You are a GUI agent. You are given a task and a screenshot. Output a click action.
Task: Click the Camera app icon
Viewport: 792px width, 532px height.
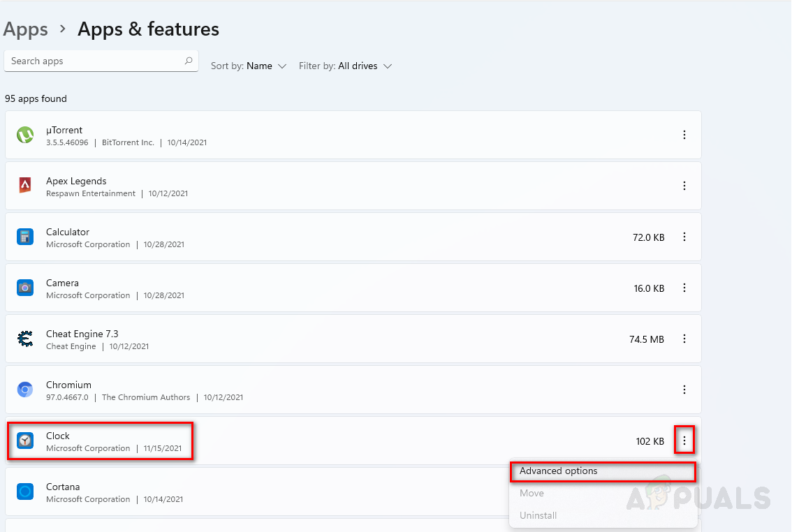(25, 288)
